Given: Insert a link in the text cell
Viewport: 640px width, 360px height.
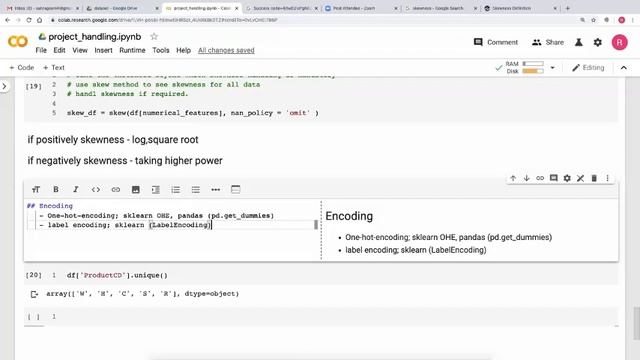Looking at the screenshot, I should click(x=116, y=189).
